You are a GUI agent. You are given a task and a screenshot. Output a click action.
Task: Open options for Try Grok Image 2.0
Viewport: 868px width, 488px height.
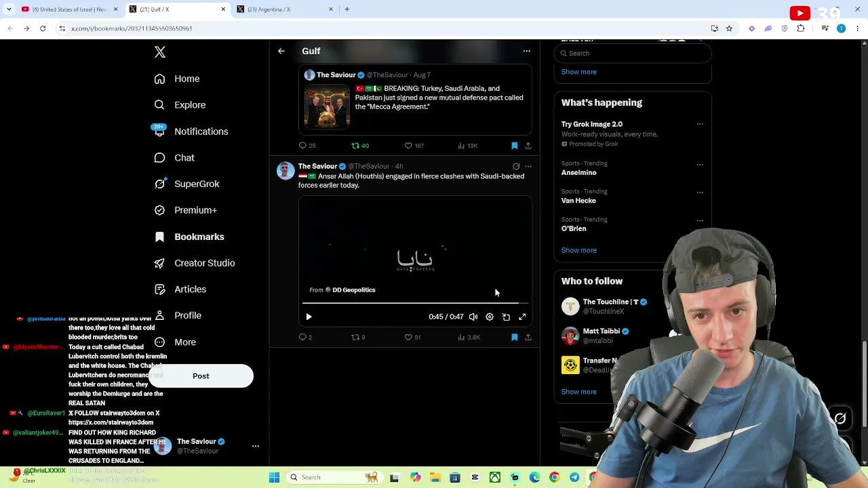pos(700,124)
